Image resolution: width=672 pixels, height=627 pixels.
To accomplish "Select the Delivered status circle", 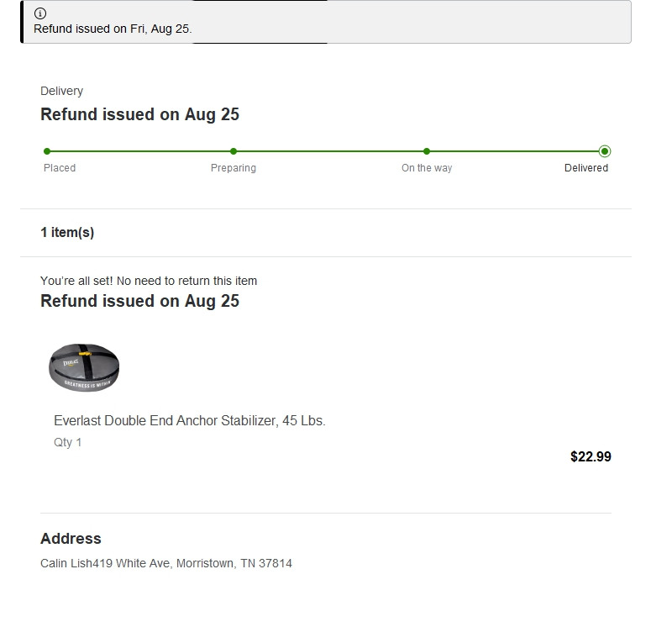I will pos(605,151).
